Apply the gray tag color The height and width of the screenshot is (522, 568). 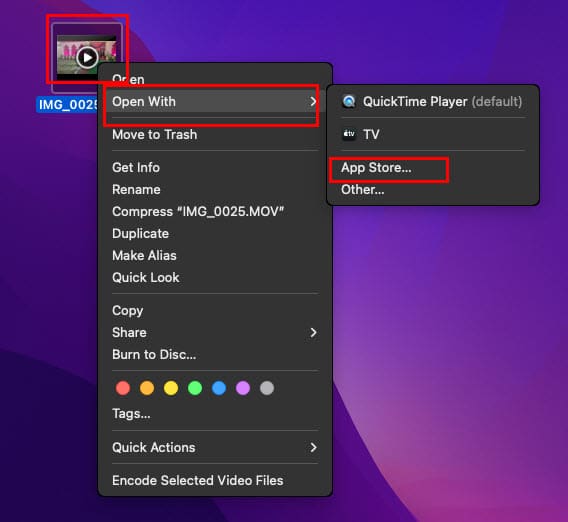coord(267,388)
